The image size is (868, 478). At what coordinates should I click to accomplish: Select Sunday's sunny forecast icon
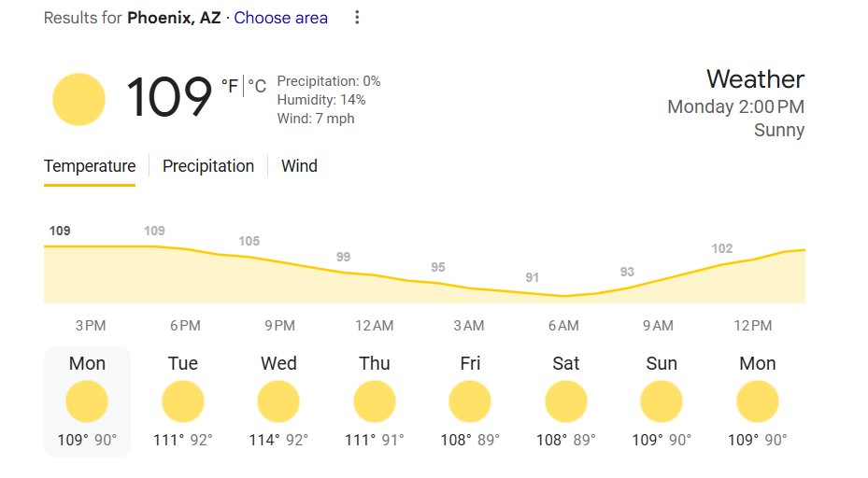click(662, 401)
